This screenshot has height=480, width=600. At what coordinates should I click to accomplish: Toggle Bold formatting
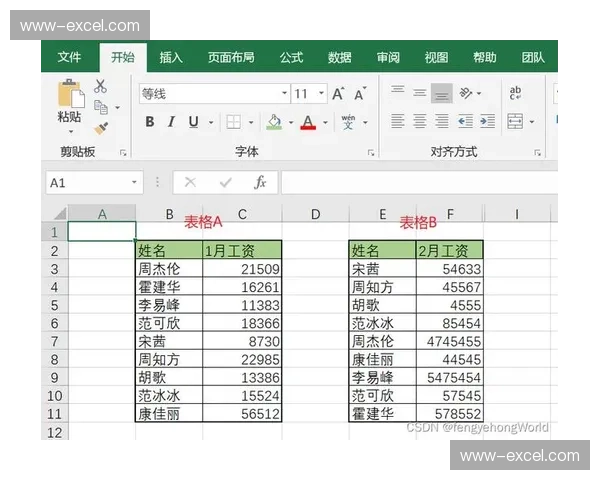(150, 122)
